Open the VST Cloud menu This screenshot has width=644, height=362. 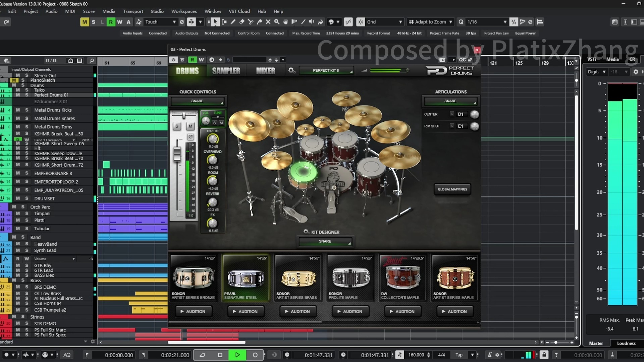tap(239, 11)
